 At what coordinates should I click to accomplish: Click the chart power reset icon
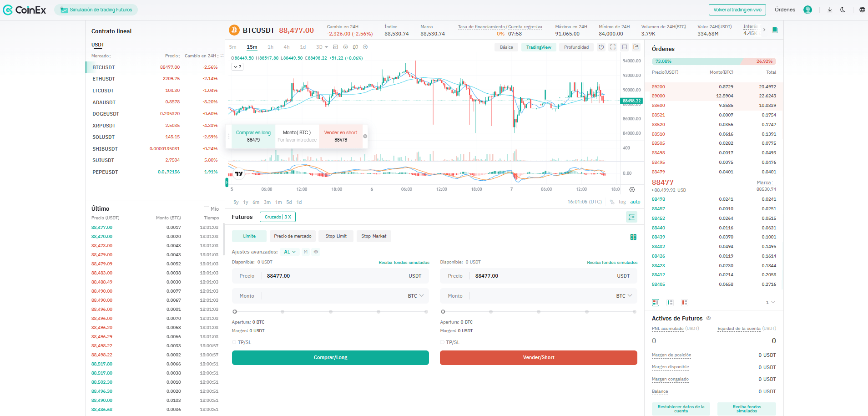click(x=601, y=47)
